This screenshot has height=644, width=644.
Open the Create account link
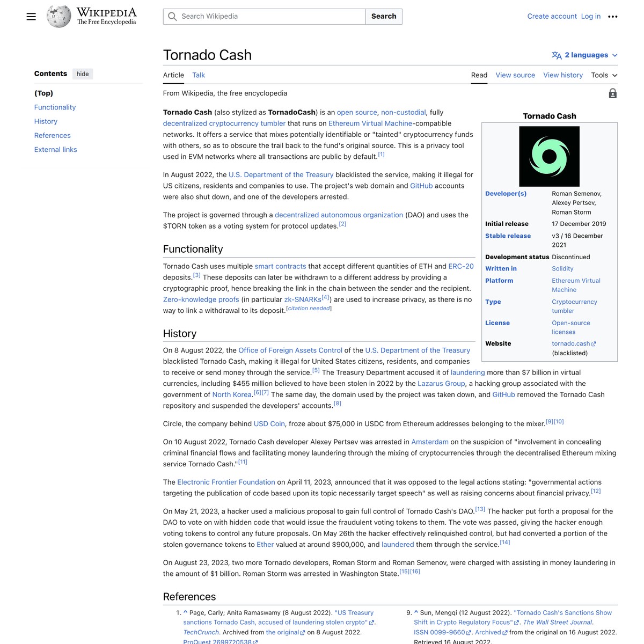click(x=552, y=16)
